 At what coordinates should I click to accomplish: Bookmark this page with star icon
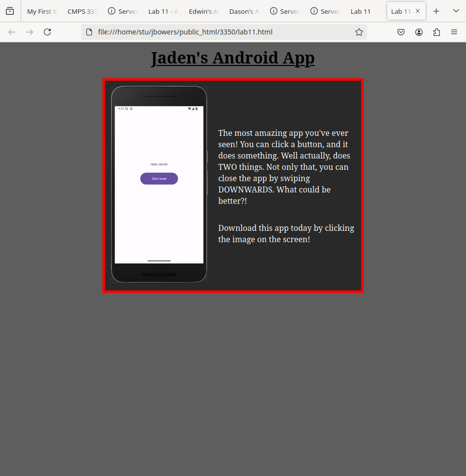(359, 32)
